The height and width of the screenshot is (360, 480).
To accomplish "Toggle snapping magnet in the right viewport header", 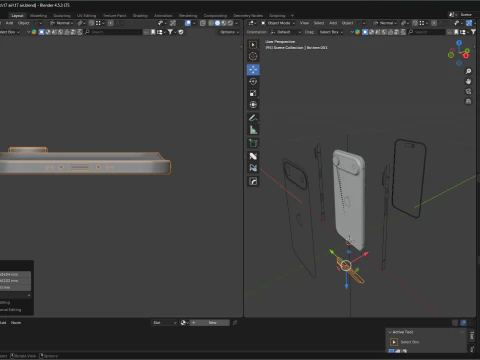I will point(415,23).
